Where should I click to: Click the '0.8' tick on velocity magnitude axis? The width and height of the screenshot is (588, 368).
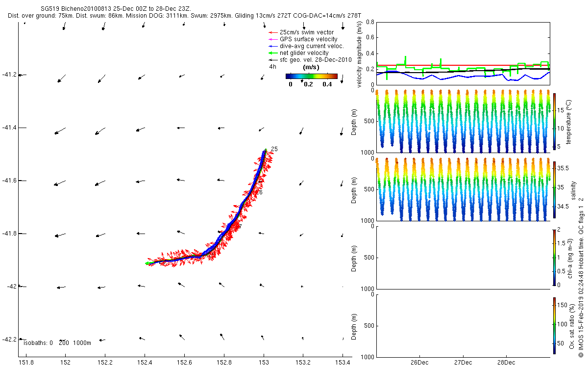(370, 22)
